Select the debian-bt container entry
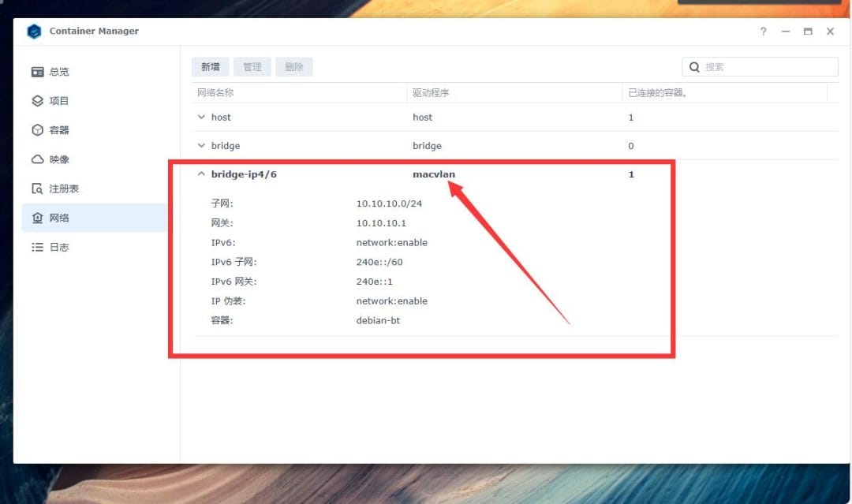This screenshot has width=852, height=504. [x=379, y=320]
